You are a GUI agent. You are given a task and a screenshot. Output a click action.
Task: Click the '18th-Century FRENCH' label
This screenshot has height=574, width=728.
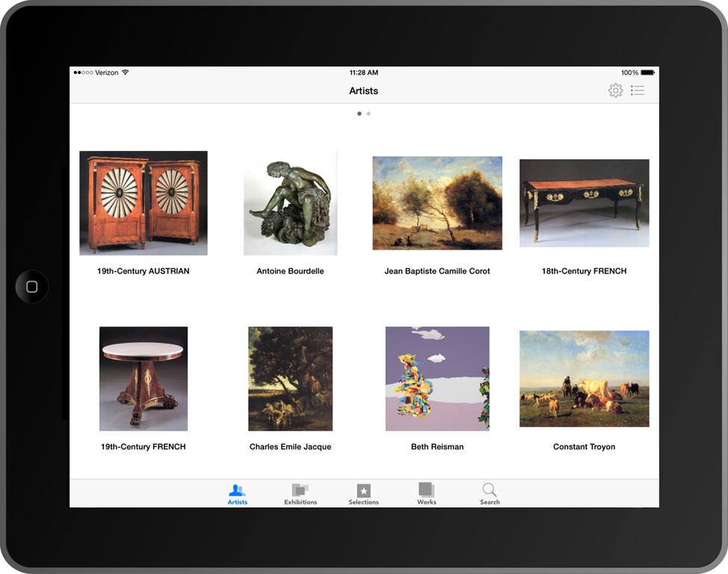point(584,271)
